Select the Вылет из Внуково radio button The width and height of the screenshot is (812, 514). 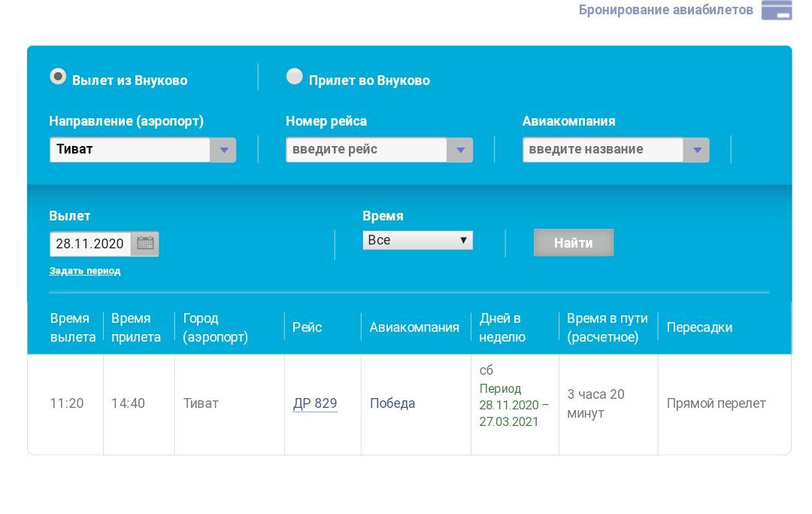58,77
